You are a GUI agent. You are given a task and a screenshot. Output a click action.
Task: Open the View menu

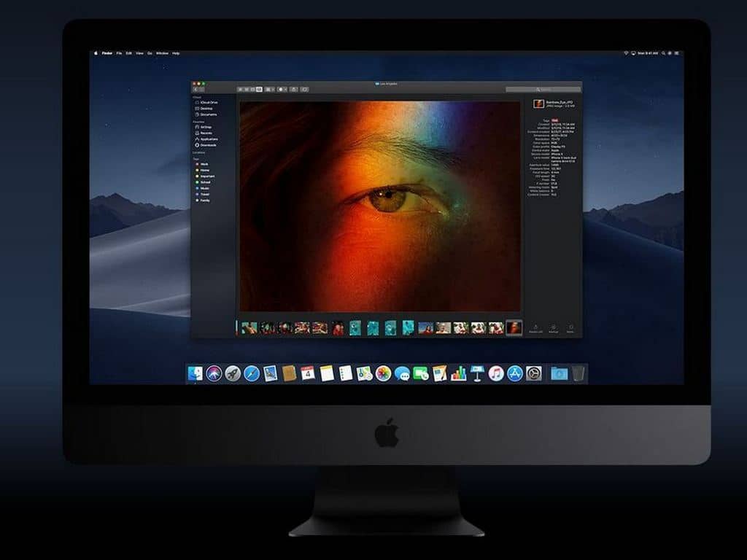click(x=139, y=53)
